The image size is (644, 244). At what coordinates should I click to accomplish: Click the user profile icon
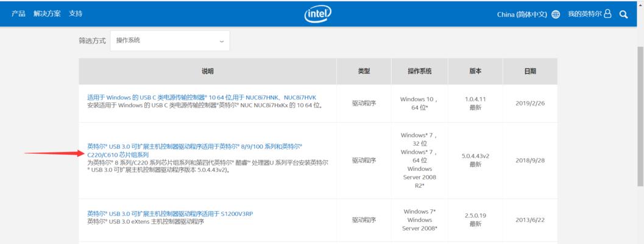(608, 14)
